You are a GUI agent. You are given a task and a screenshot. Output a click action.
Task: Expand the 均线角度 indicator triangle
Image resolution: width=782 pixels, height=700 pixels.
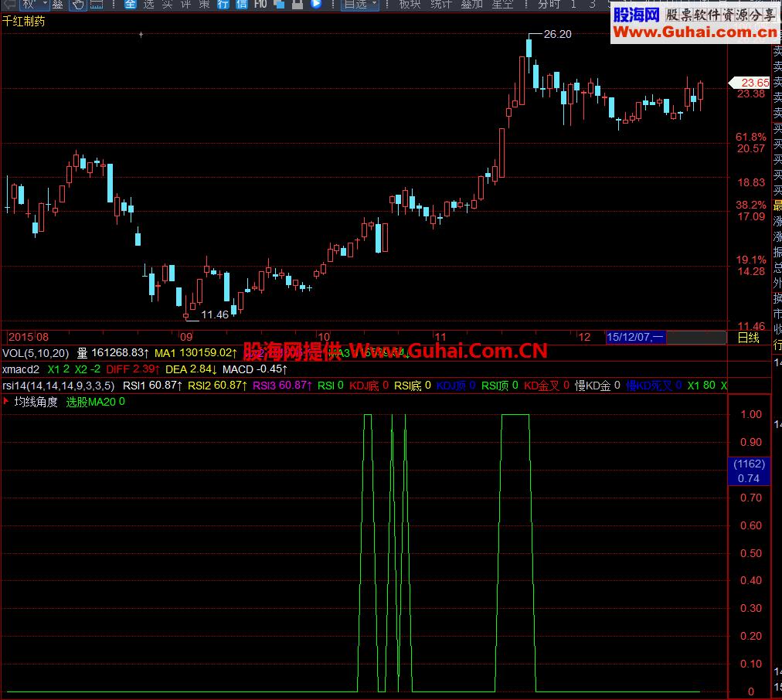[6, 402]
